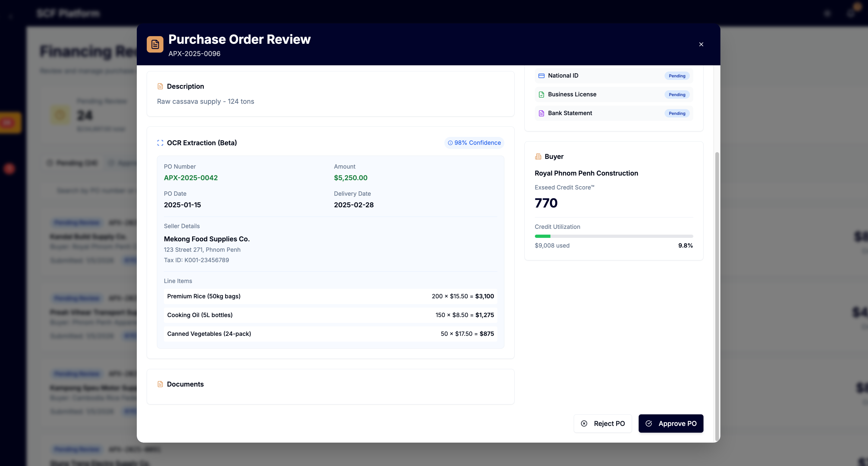Toggle the Pending badge for Business License

tap(677, 94)
